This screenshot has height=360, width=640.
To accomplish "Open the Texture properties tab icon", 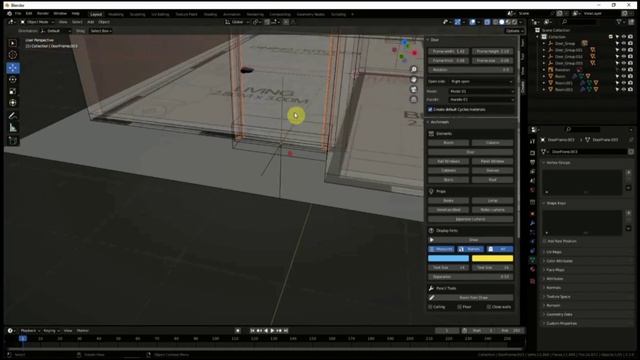I will [532, 281].
